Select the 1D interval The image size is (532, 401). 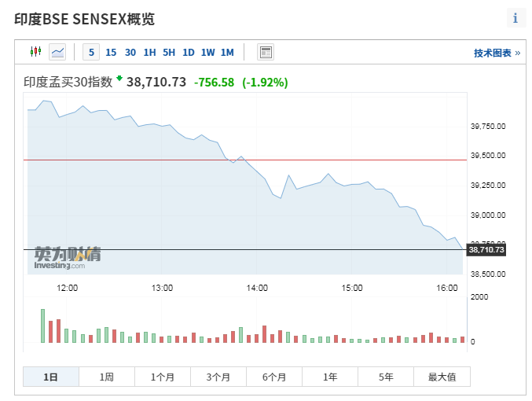(189, 53)
